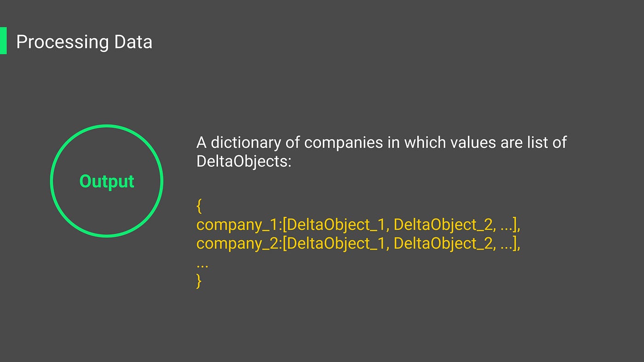Select DeltaObject_2 in the company_1 row

pyautogui.click(x=442, y=225)
